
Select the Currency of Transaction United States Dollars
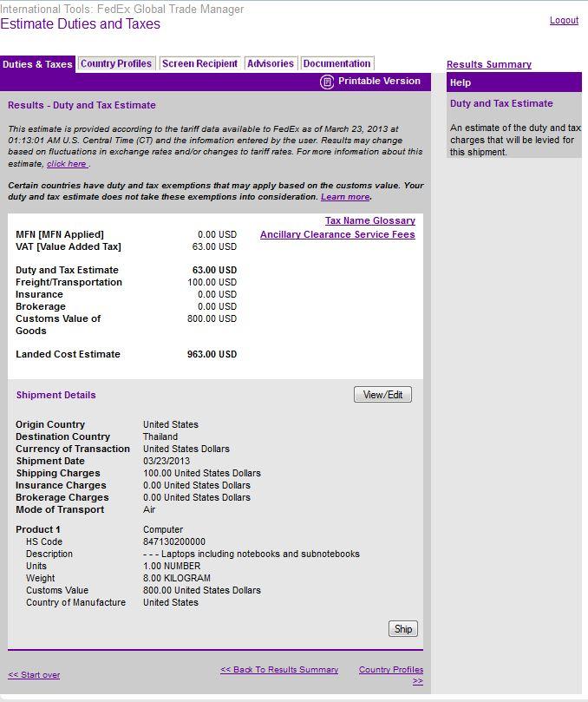186,449
